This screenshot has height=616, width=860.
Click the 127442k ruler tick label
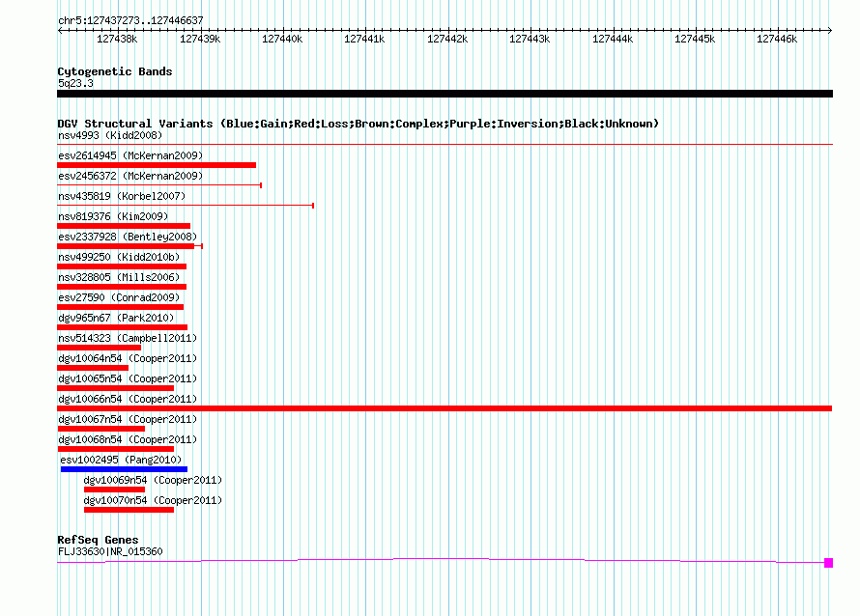pos(447,39)
